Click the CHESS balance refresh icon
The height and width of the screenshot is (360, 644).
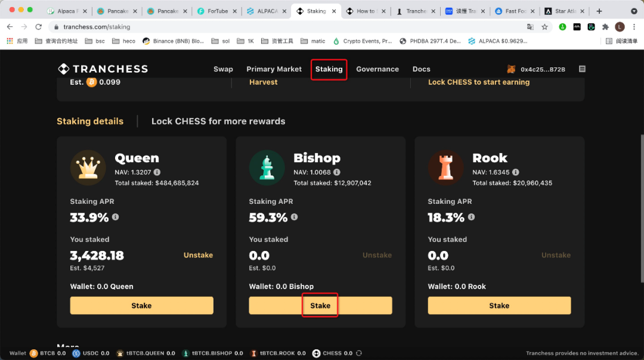click(x=359, y=353)
